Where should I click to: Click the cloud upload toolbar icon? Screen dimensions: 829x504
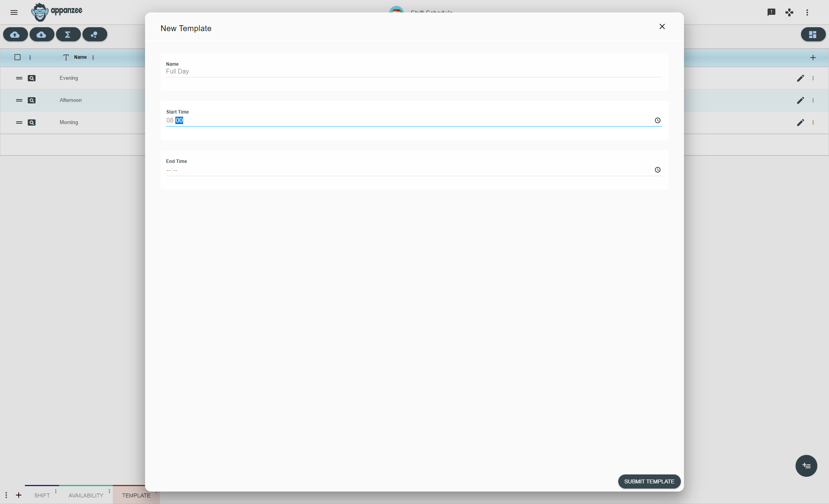[15, 35]
